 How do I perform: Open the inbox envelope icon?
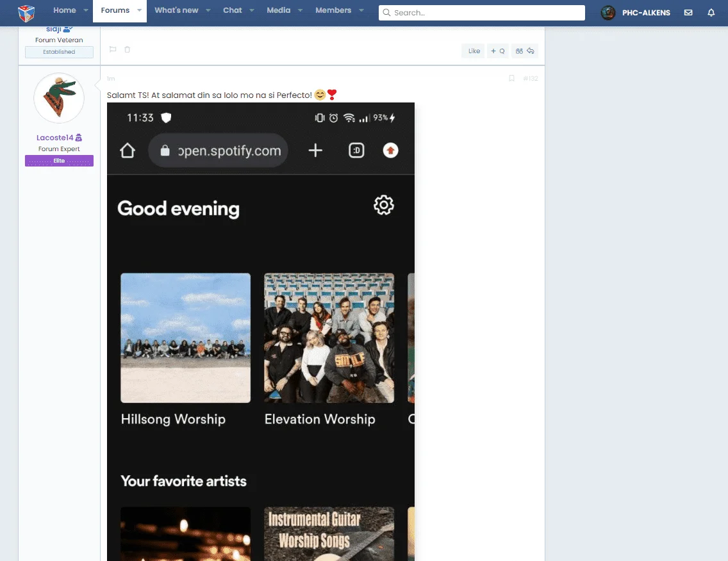[688, 13]
